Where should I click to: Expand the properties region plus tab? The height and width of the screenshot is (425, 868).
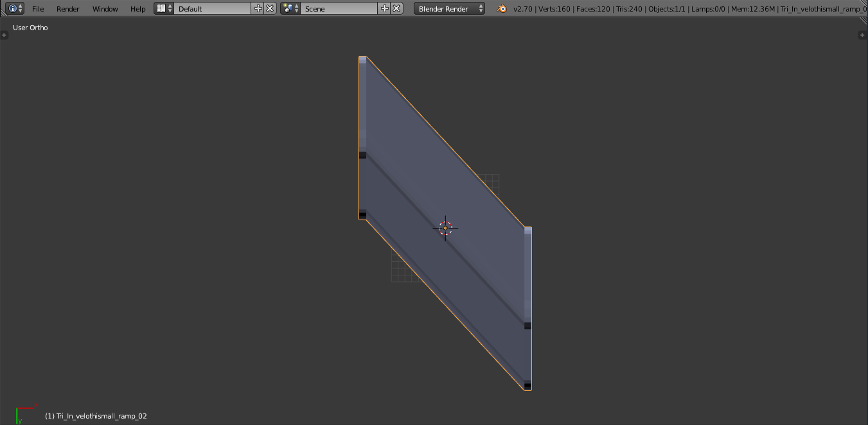click(862, 35)
